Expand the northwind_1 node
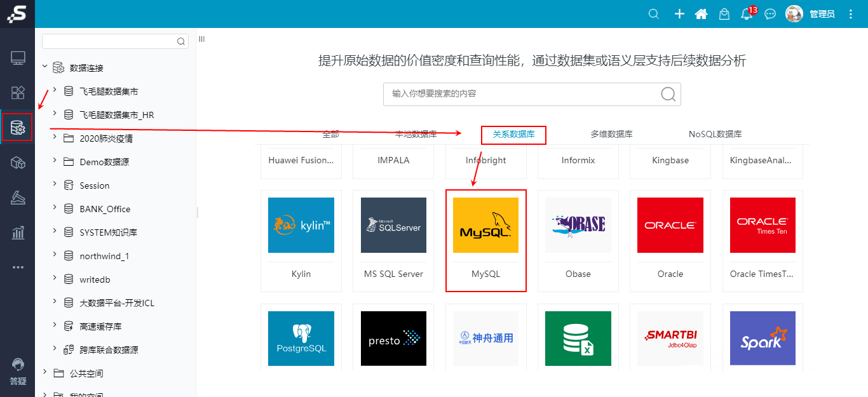Image resolution: width=868 pixels, height=397 pixels. pyautogui.click(x=55, y=254)
